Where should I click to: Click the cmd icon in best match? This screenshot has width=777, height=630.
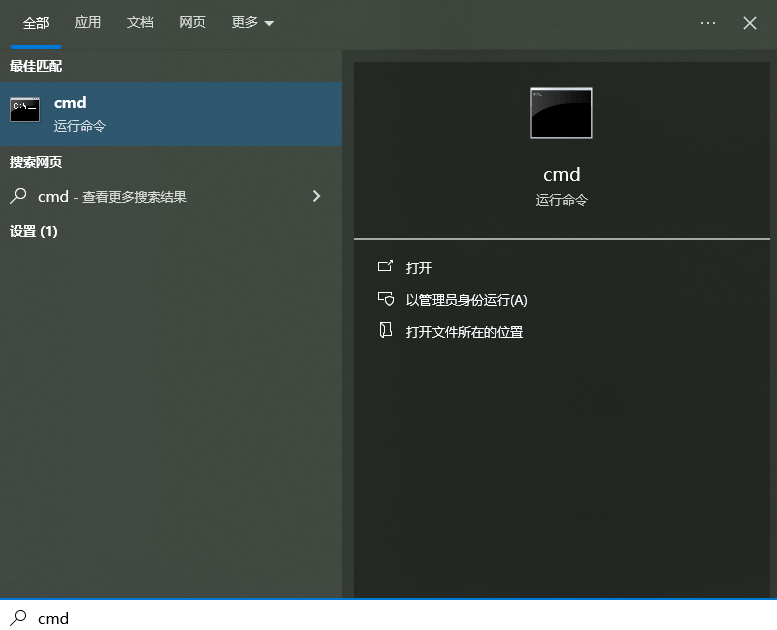[25, 110]
